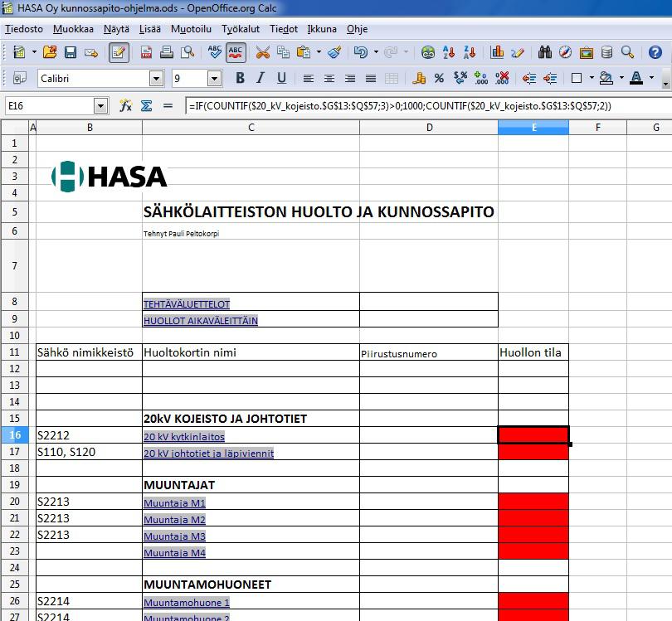The image size is (672, 621).
Task: Add a decimal place icon
Action: (481, 78)
